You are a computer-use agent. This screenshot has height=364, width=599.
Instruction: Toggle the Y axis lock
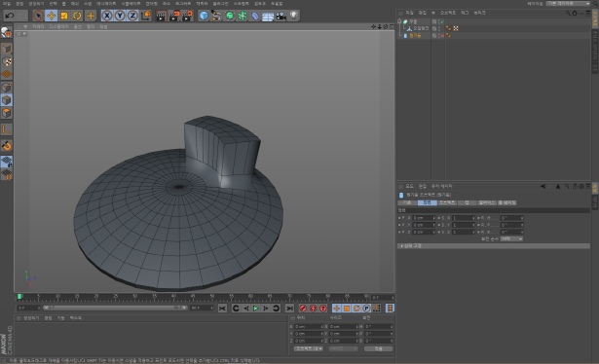point(120,16)
